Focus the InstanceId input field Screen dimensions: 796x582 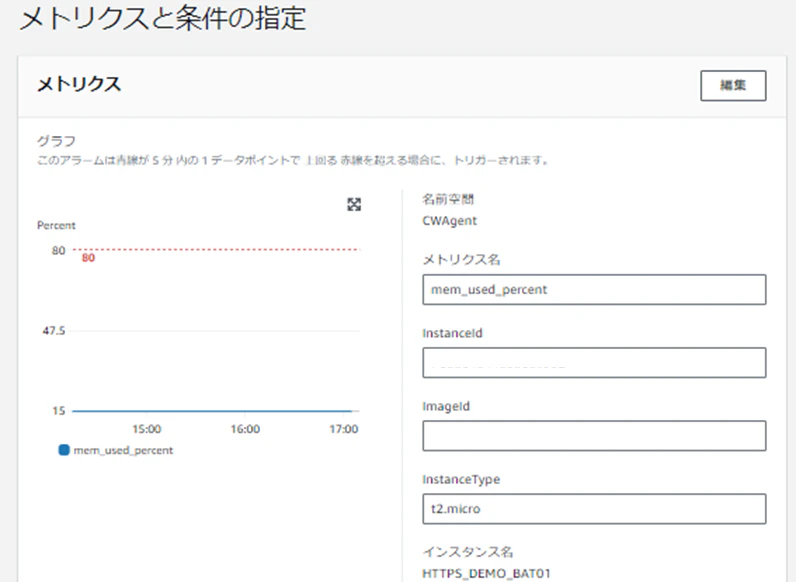[x=594, y=363]
